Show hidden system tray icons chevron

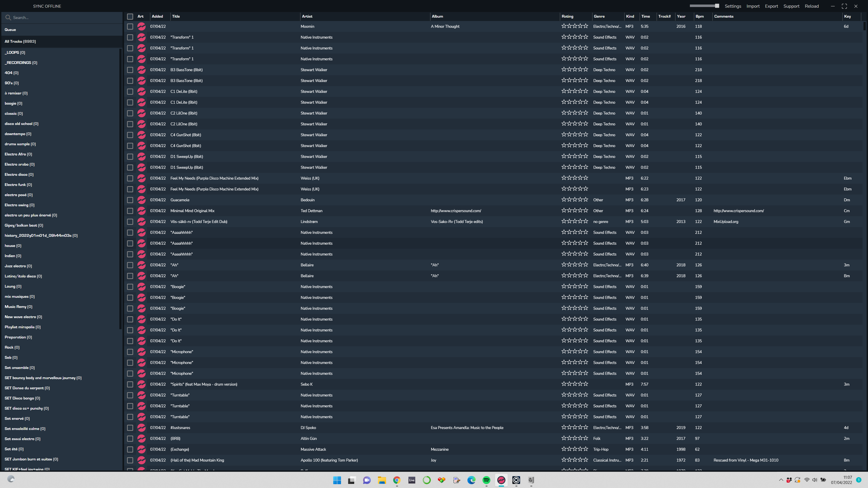[x=781, y=480]
